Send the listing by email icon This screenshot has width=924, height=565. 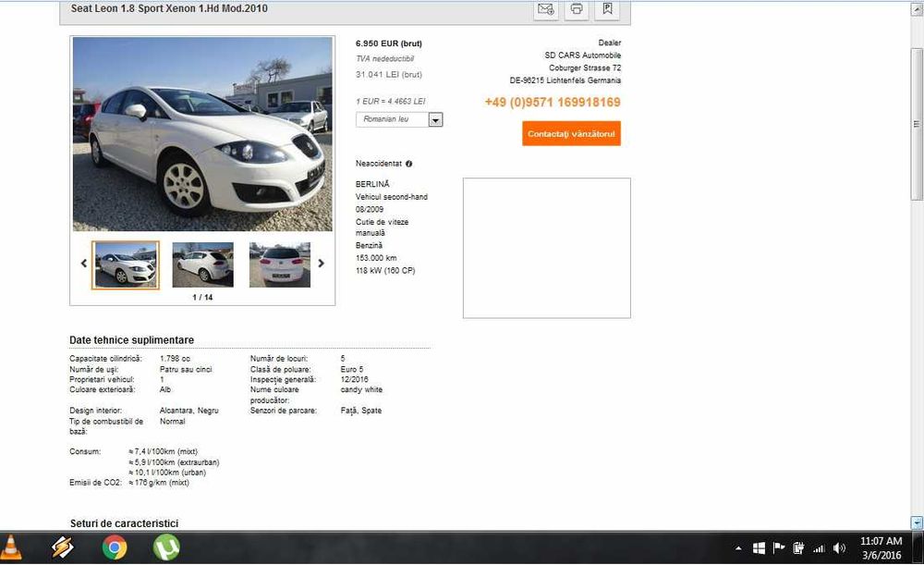click(546, 9)
